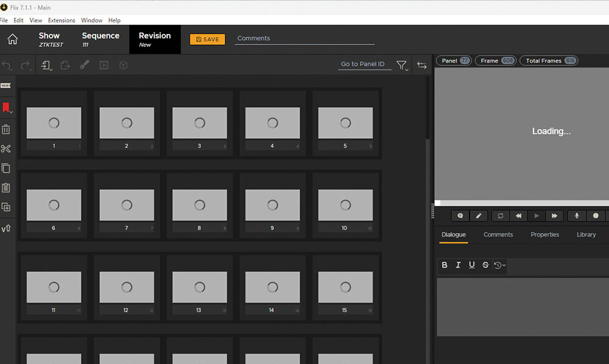Select the paintbrush tool icon
Image resolution: width=609 pixels, height=364 pixels.
(84, 65)
